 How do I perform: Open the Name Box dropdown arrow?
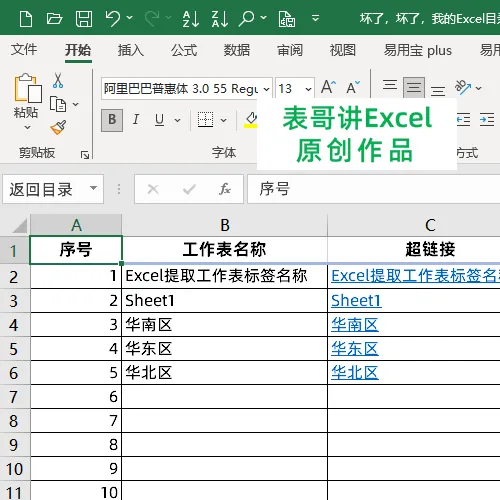[x=94, y=188]
